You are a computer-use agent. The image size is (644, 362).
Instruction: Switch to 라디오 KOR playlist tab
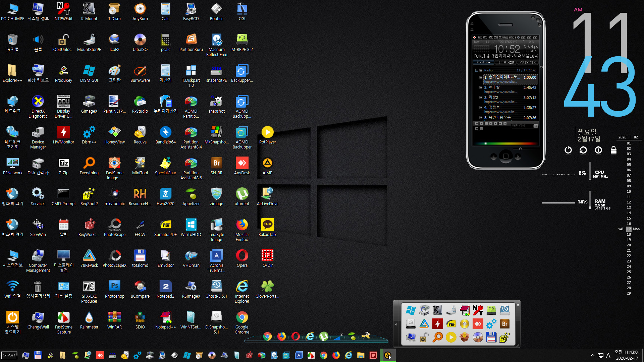(505, 62)
